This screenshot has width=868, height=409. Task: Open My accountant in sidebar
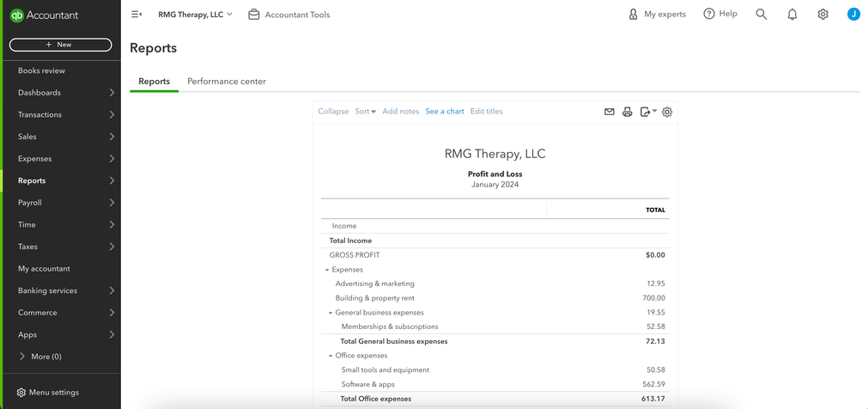pos(44,269)
